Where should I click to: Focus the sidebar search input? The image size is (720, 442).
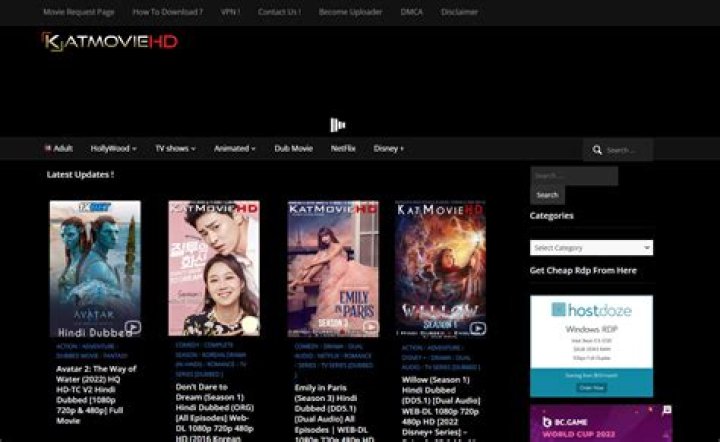(574, 176)
